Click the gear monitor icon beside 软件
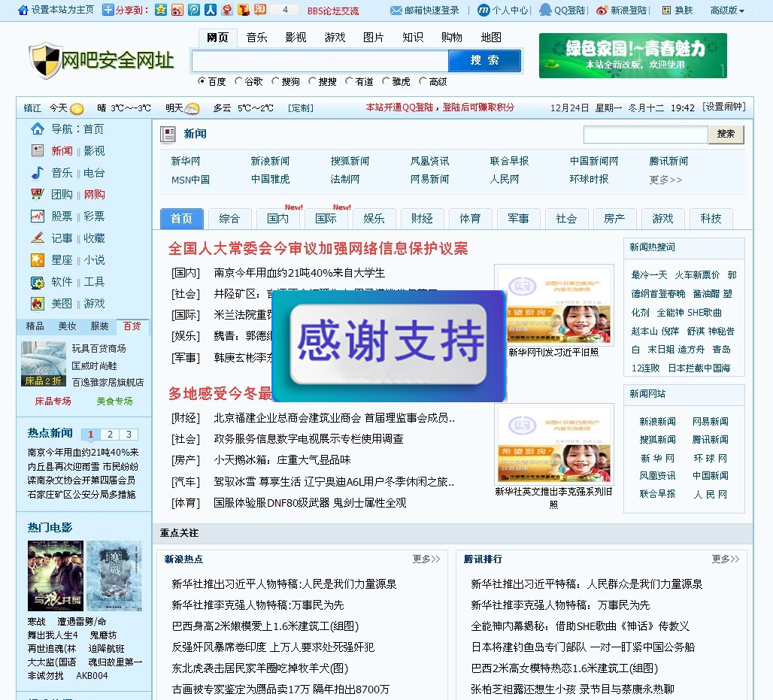The width and height of the screenshot is (773, 700). click(x=38, y=283)
